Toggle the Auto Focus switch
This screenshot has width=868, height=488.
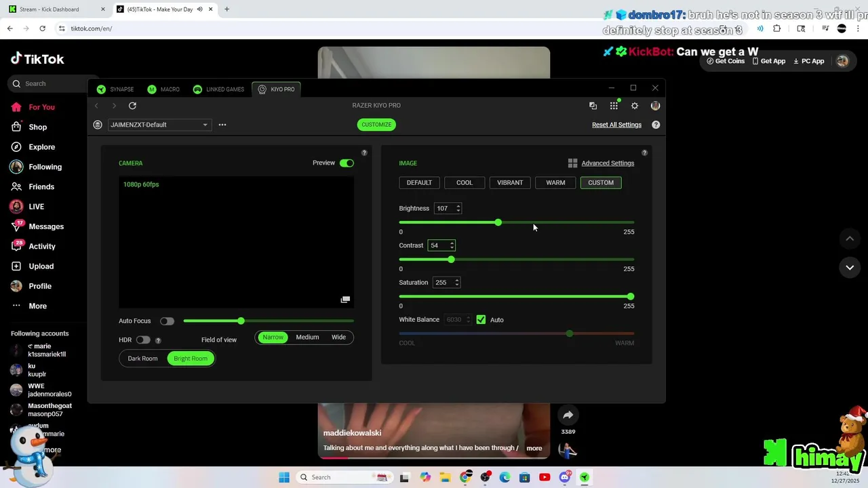(167, 321)
